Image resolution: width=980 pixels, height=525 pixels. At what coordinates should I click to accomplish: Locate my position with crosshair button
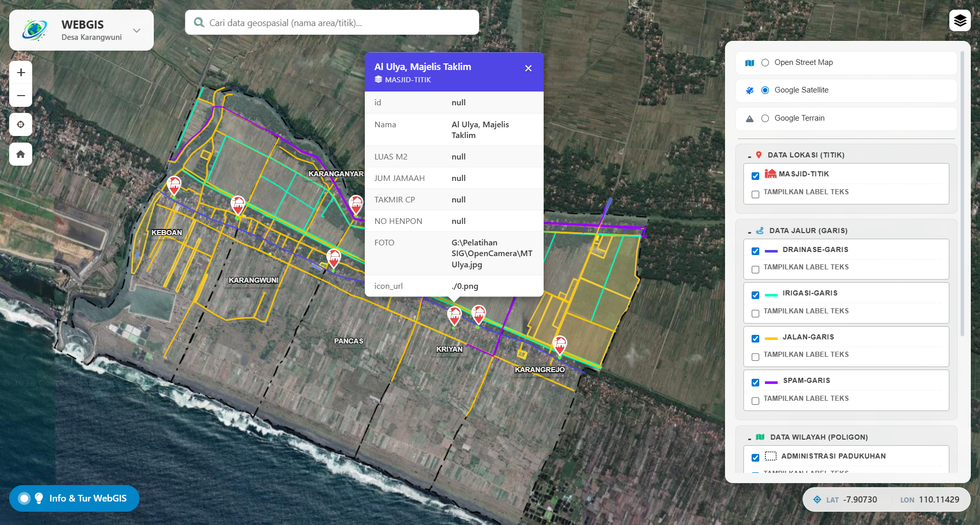pos(21,124)
